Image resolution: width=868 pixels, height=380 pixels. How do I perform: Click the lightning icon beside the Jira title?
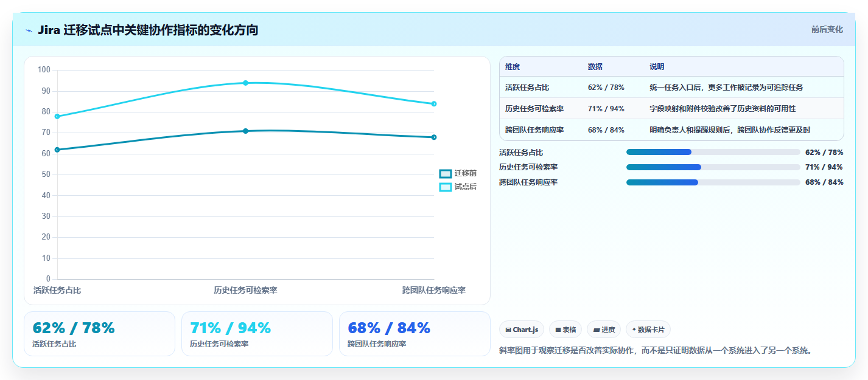pos(29,30)
